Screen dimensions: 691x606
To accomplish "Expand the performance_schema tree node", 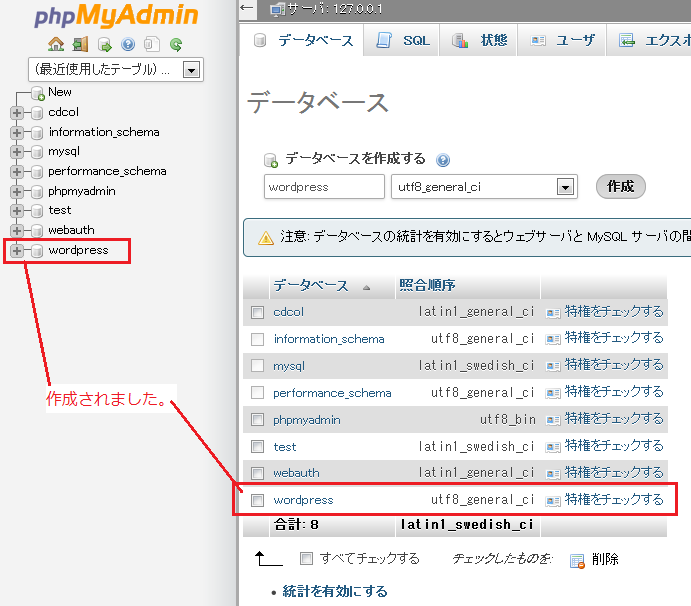I will click(x=17, y=172).
